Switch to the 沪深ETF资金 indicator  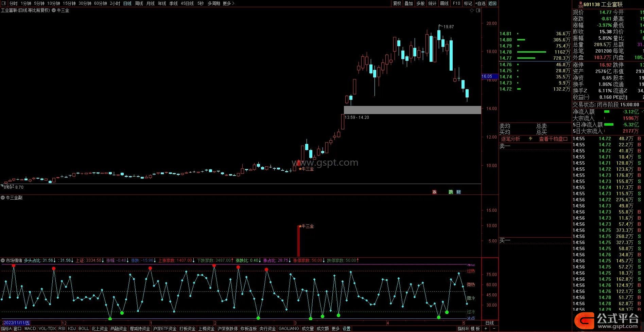[x=165, y=329]
